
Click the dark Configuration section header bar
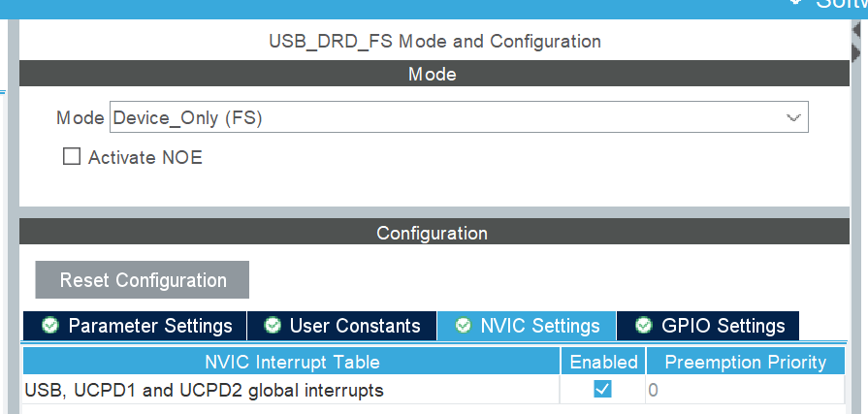click(x=432, y=233)
